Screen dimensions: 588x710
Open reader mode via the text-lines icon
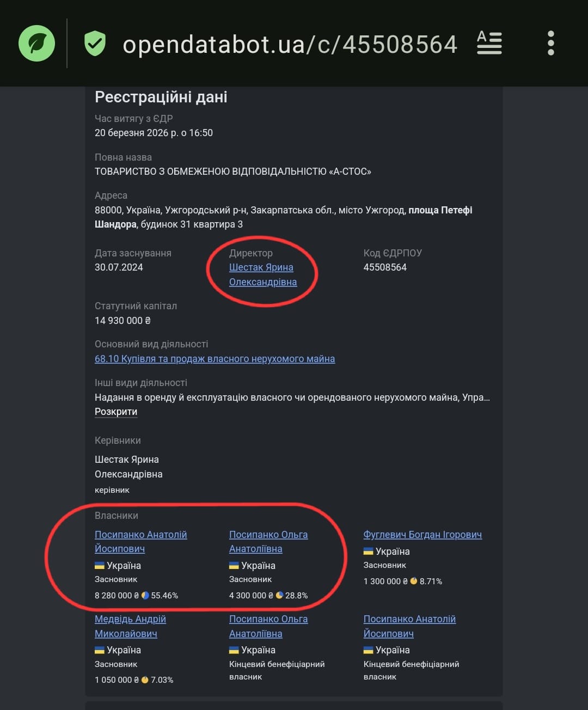point(489,43)
